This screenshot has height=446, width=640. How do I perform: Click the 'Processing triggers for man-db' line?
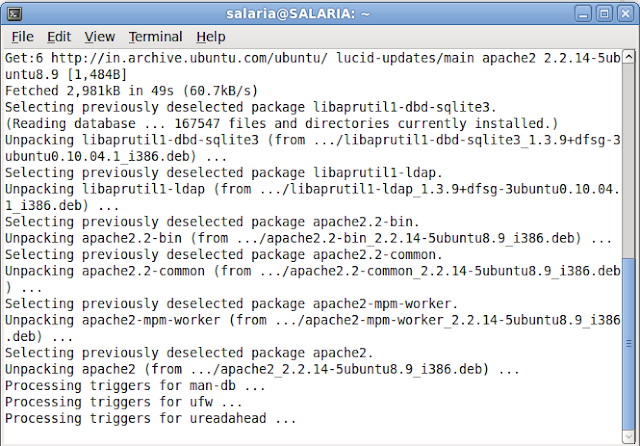click(x=135, y=386)
